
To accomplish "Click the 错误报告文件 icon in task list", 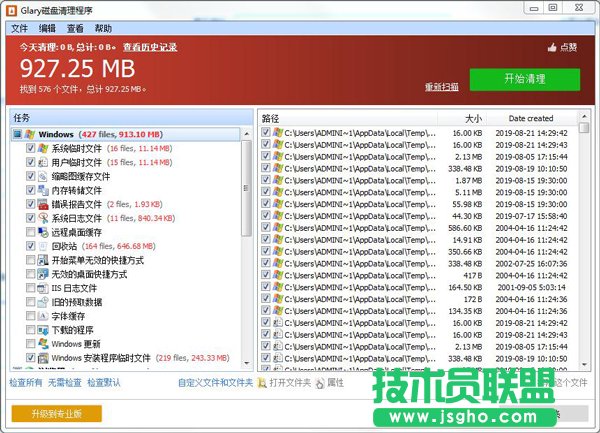I will coord(43,204).
